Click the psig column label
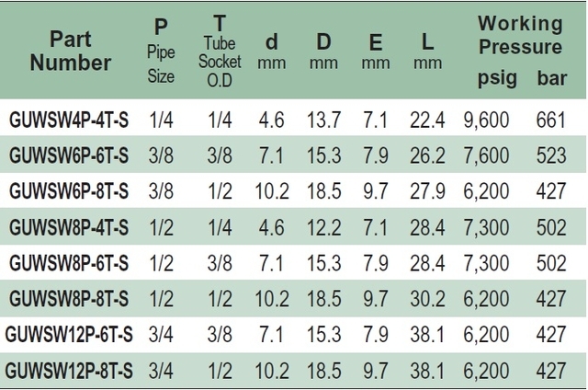 tap(497, 78)
